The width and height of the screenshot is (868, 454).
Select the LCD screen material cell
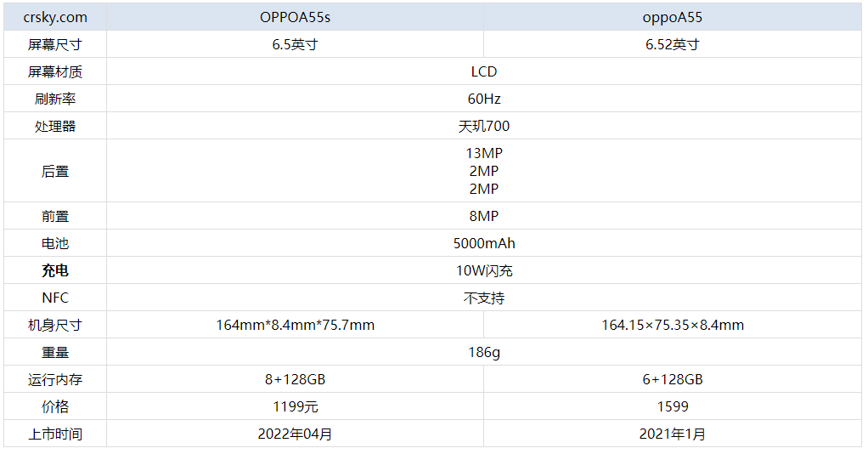click(483, 71)
